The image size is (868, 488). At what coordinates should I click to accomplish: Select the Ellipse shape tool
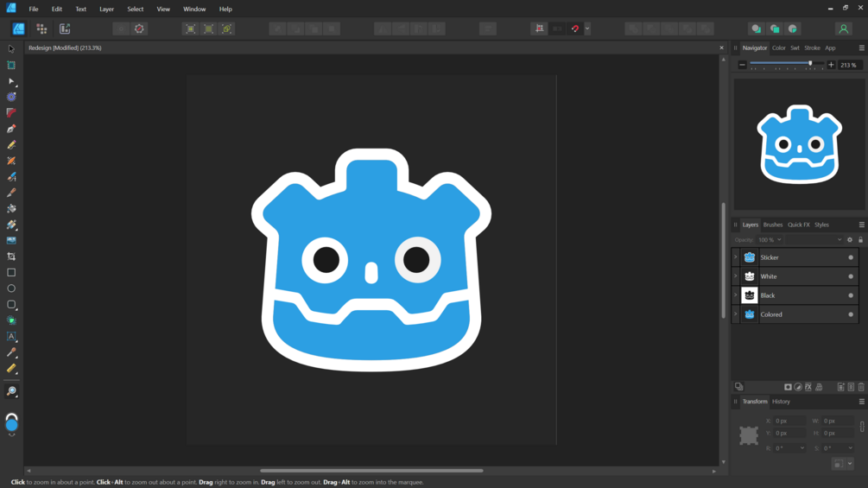11,288
